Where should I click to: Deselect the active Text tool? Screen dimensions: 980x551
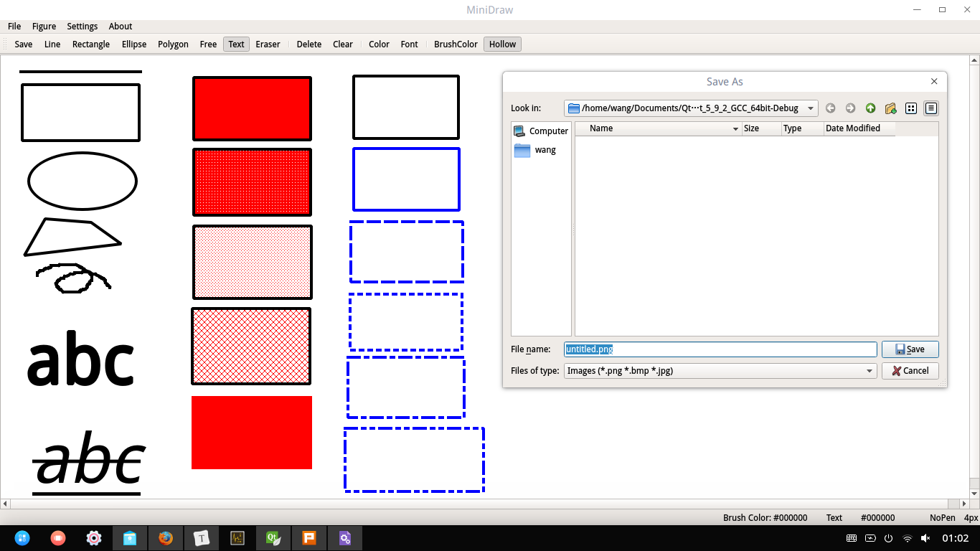tap(236, 44)
